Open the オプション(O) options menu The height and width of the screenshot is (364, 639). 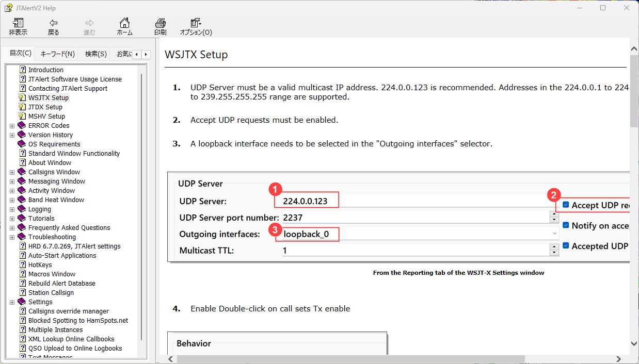pos(196,27)
